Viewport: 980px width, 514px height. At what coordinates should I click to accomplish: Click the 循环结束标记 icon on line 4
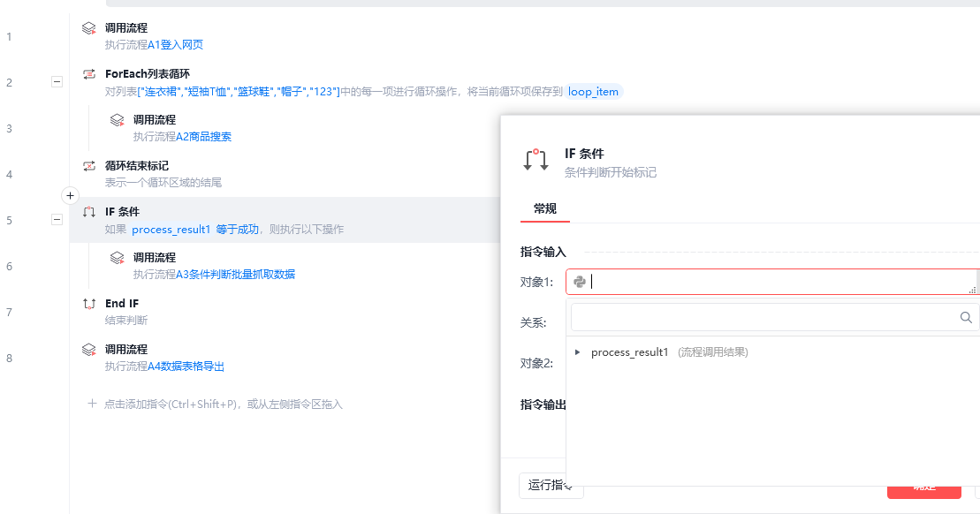pyautogui.click(x=89, y=166)
